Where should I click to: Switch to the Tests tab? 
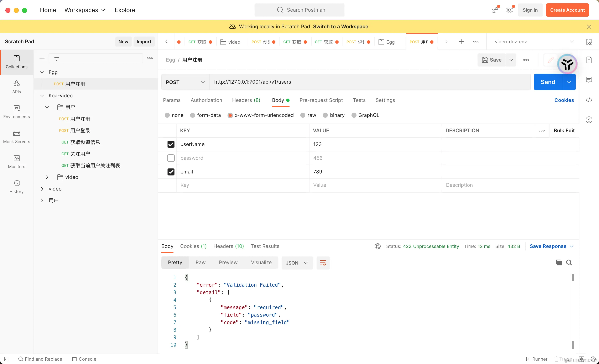(359, 100)
